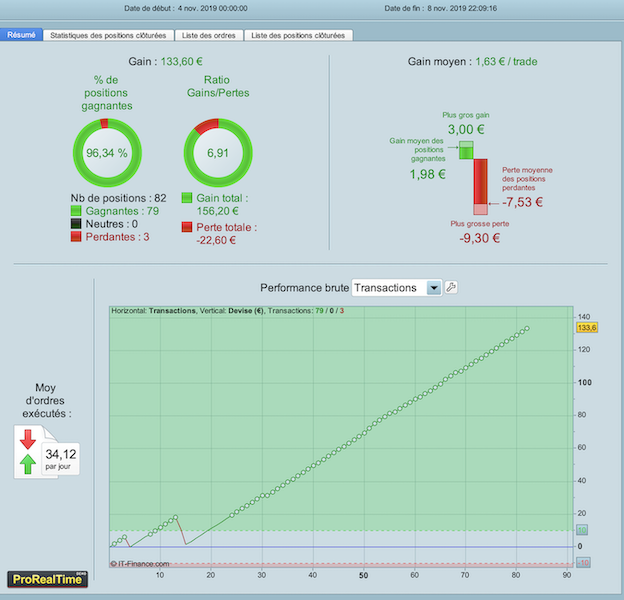
Task: Click the green 10 level marker
Action: point(582,530)
